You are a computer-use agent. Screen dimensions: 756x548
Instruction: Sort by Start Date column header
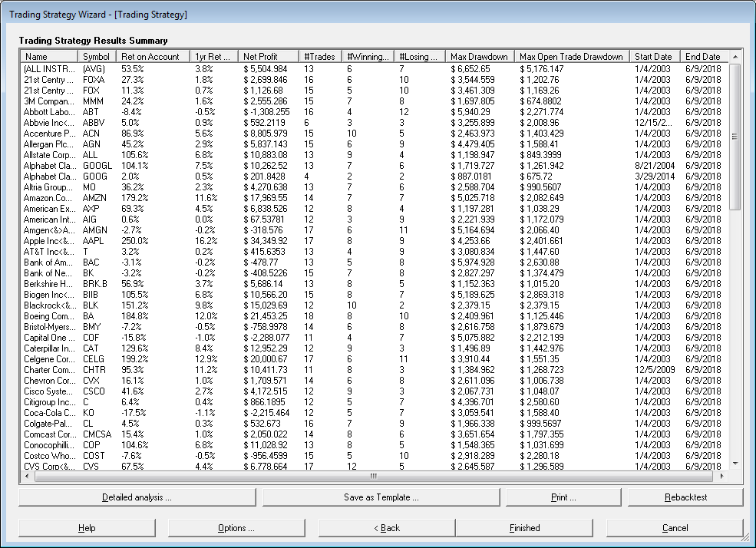pyautogui.click(x=653, y=57)
